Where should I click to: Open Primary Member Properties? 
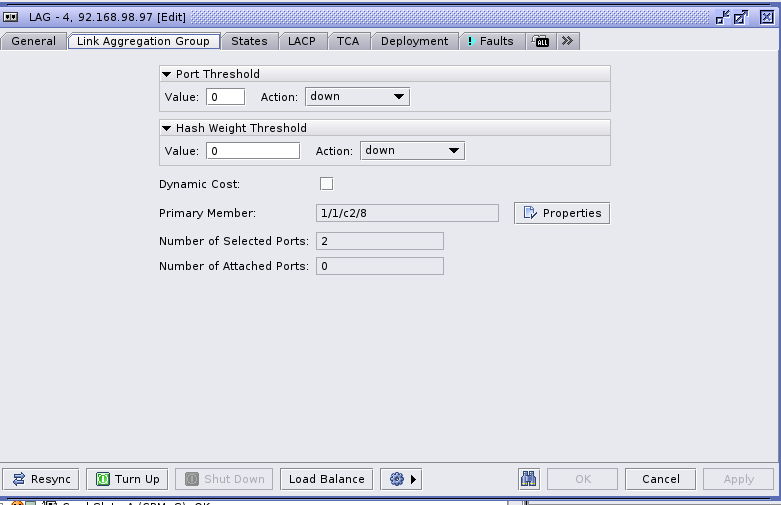[562, 213]
